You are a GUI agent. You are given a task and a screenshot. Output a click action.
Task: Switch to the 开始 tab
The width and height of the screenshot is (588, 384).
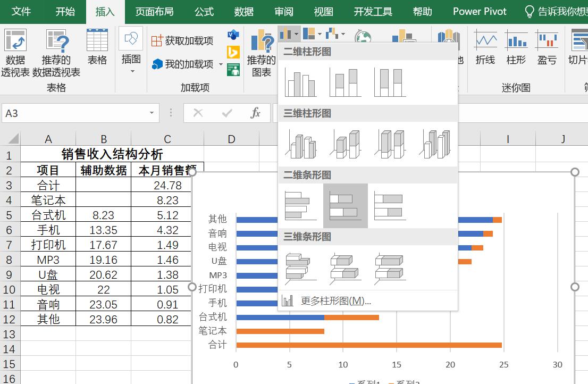[65, 12]
